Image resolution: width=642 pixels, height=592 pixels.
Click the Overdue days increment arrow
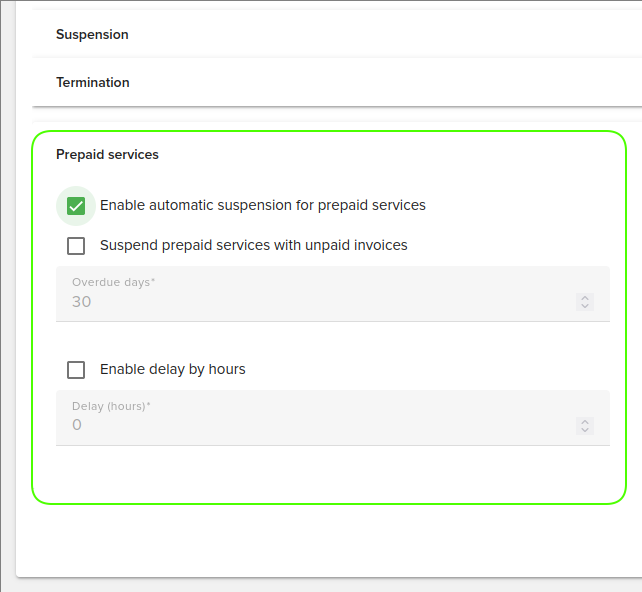point(586,297)
